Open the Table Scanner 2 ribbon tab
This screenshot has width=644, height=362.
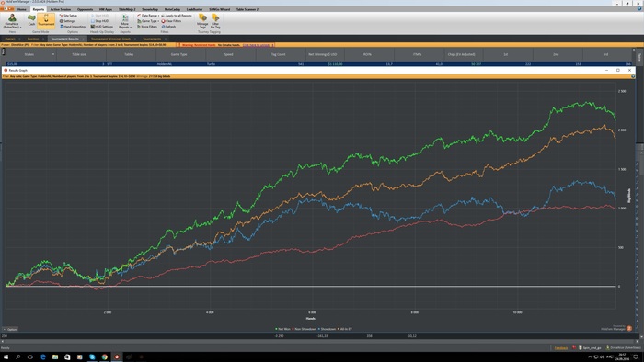[247, 9]
